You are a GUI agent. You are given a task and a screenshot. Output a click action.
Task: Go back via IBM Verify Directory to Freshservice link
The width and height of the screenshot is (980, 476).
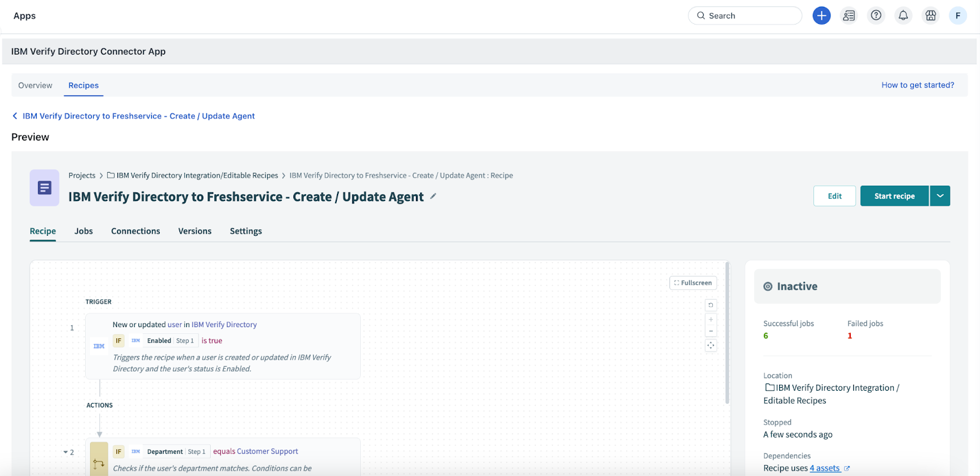click(138, 116)
